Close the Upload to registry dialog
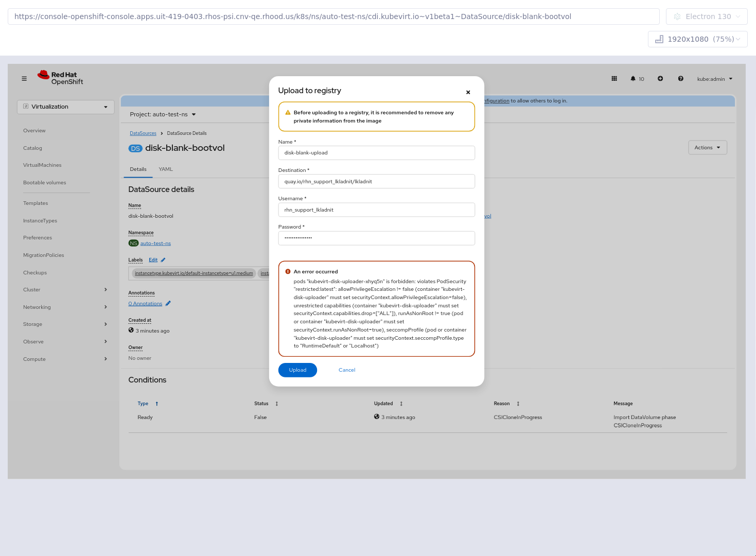The width and height of the screenshot is (756, 556). pyautogui.click(x=468, y=92)
